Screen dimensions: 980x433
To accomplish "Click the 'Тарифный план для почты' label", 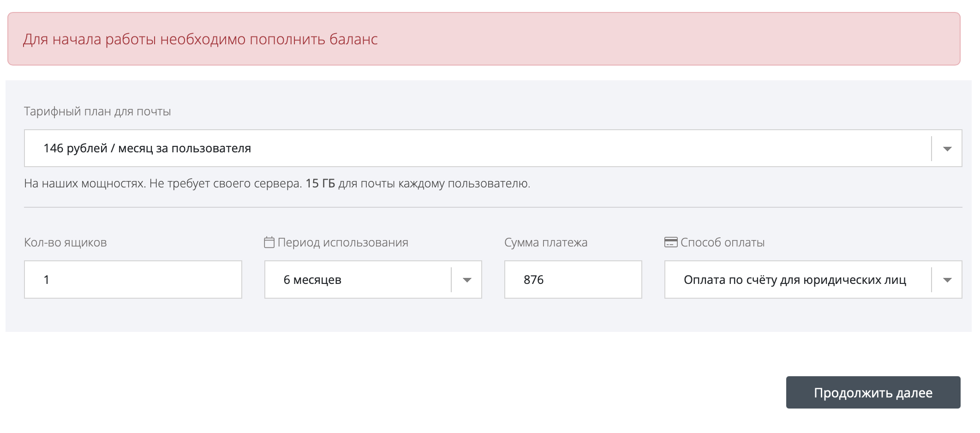I will 97,111.
